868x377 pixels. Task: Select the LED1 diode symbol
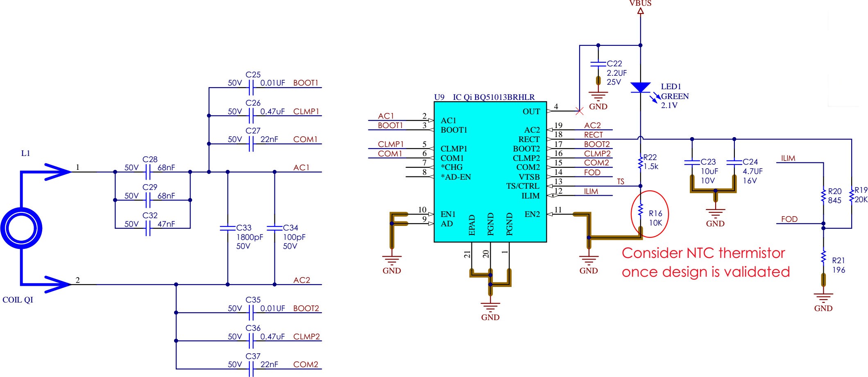[x=641, y=87]
